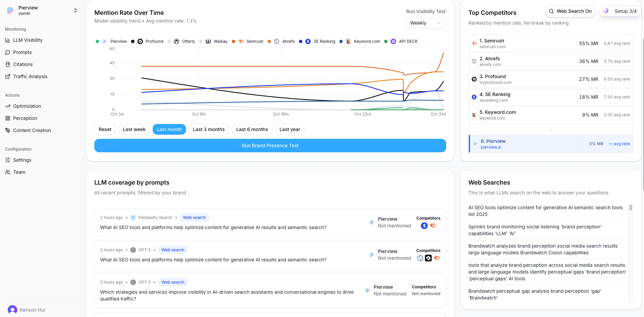Open the Weekly interval dropdown
Screen dimensions: 644x317
[x=426, y=23]
